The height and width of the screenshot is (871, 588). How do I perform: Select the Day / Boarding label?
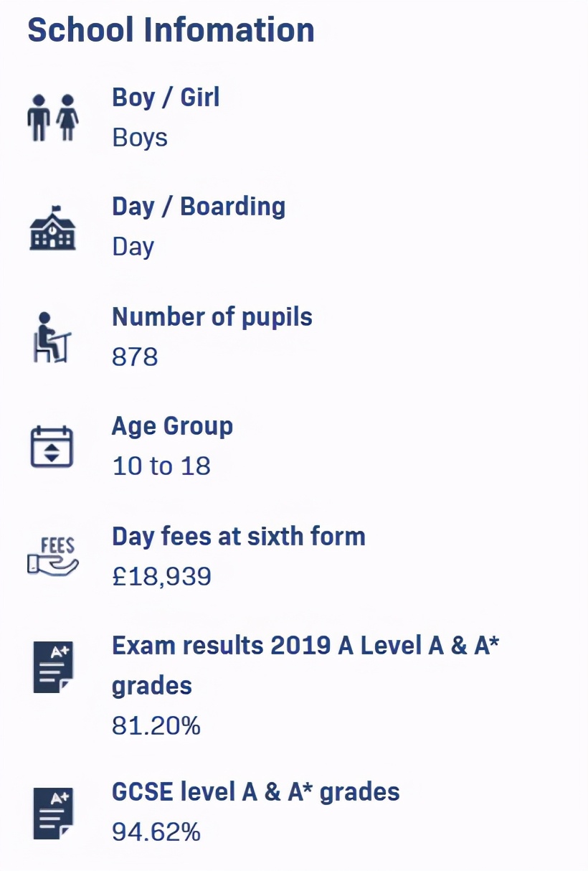tap(199, 207)
